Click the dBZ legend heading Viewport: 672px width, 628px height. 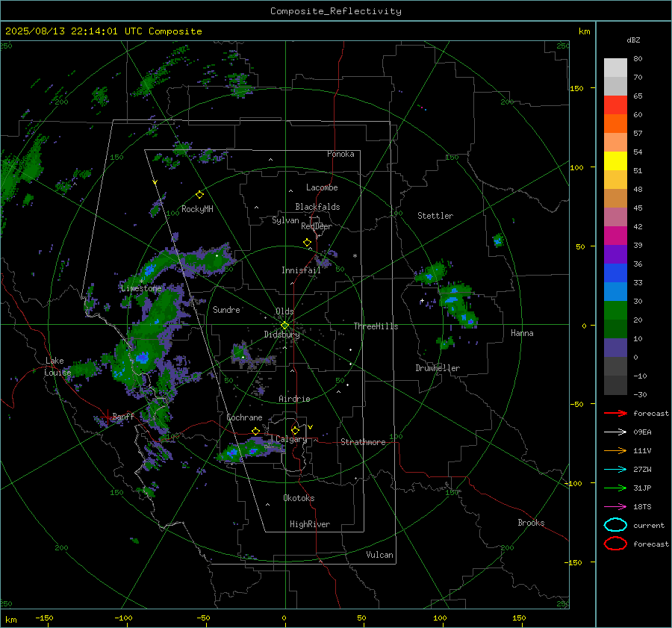pos(633,40)
